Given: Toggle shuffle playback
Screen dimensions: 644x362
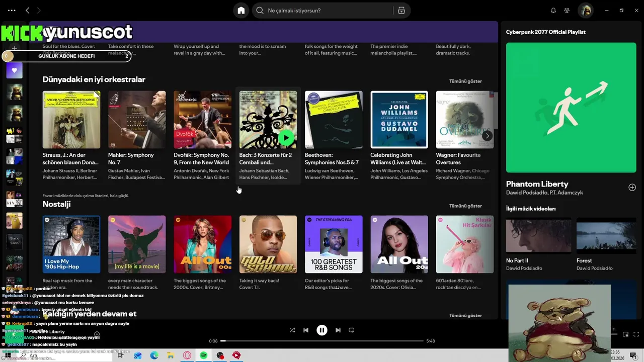Looking at the screenshot, I should click(292, 330).
